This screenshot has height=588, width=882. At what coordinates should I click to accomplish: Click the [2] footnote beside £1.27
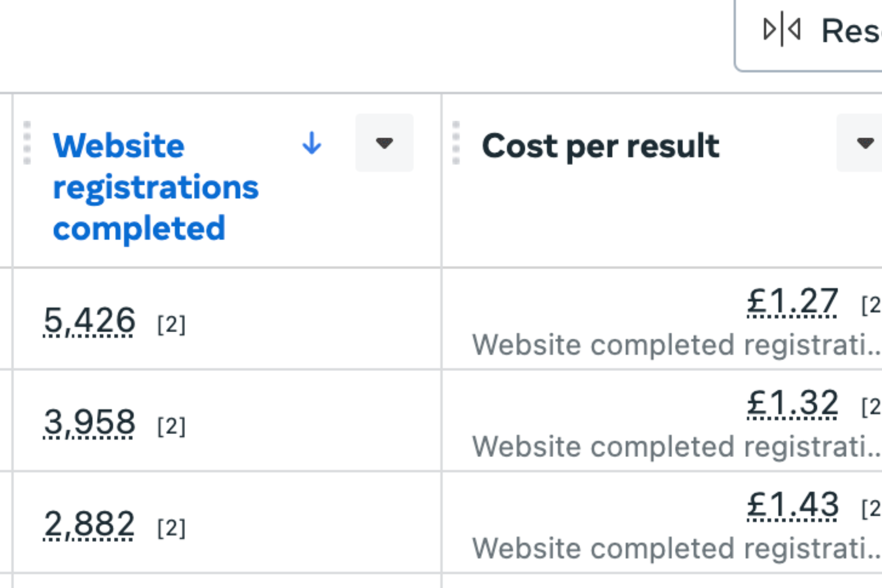pos(871,305)
